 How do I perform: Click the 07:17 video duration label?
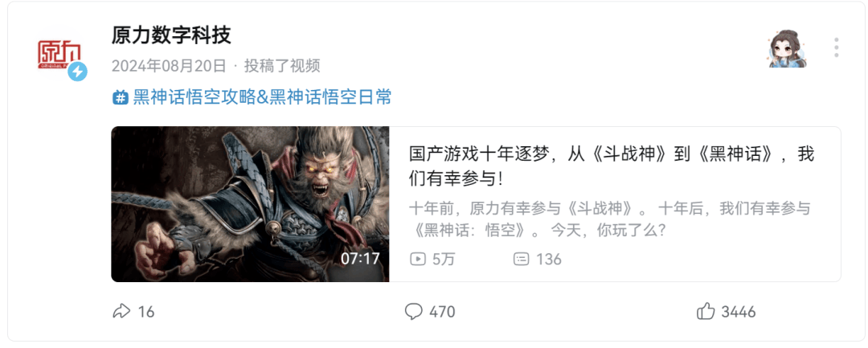pyautogui.click(x=360, y=258)
